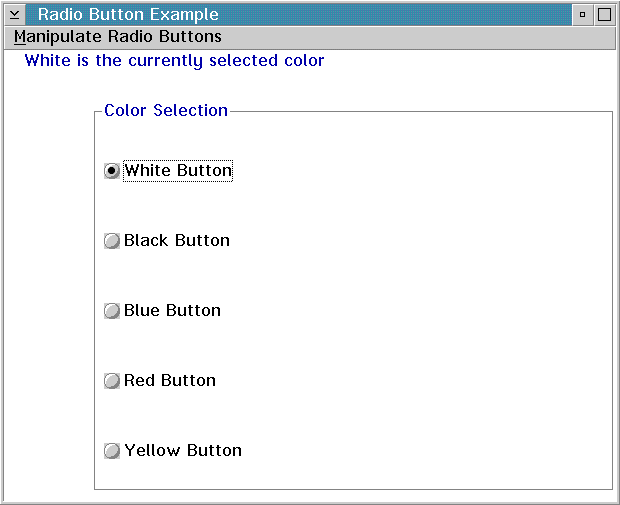Click the Black Button label text
The image size is (620, 505).
click(177, 240)
